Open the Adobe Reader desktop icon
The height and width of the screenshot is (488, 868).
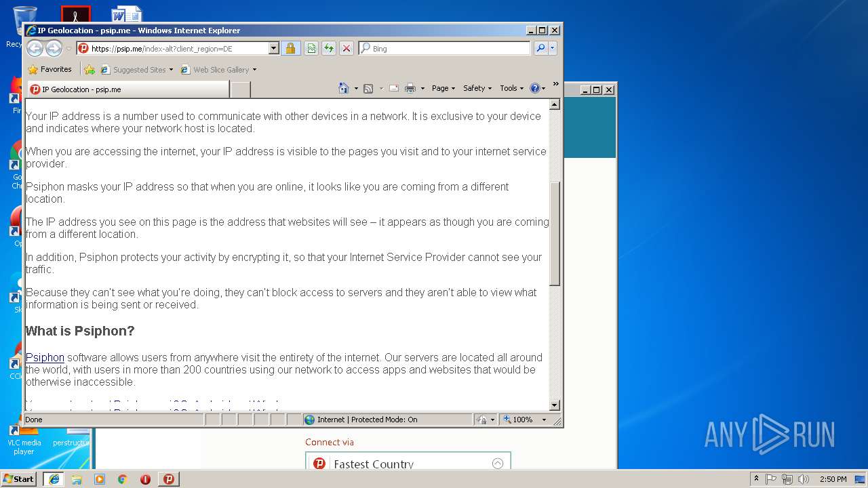(76, 14)
